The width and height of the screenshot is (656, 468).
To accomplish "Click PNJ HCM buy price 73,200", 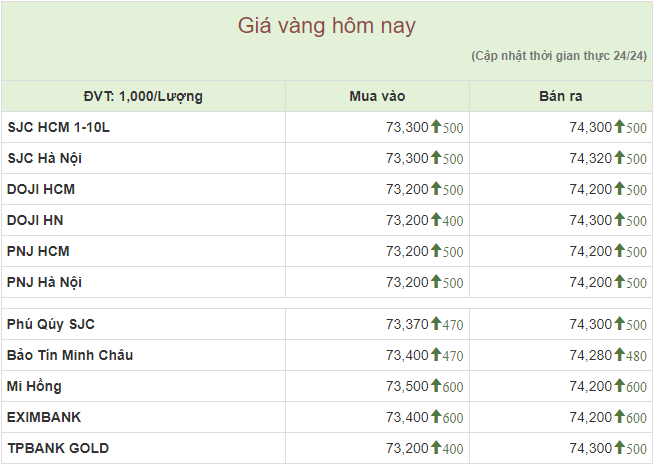I will pos(407,251).
